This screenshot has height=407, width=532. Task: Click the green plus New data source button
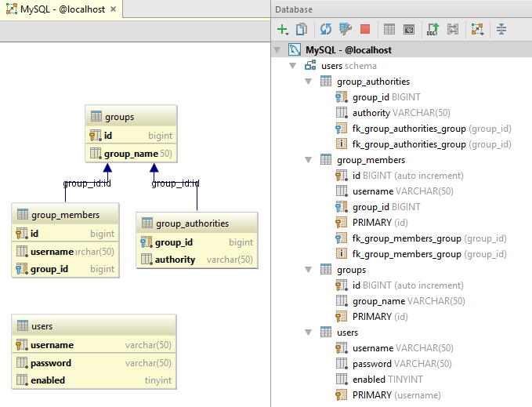(282, 30)
